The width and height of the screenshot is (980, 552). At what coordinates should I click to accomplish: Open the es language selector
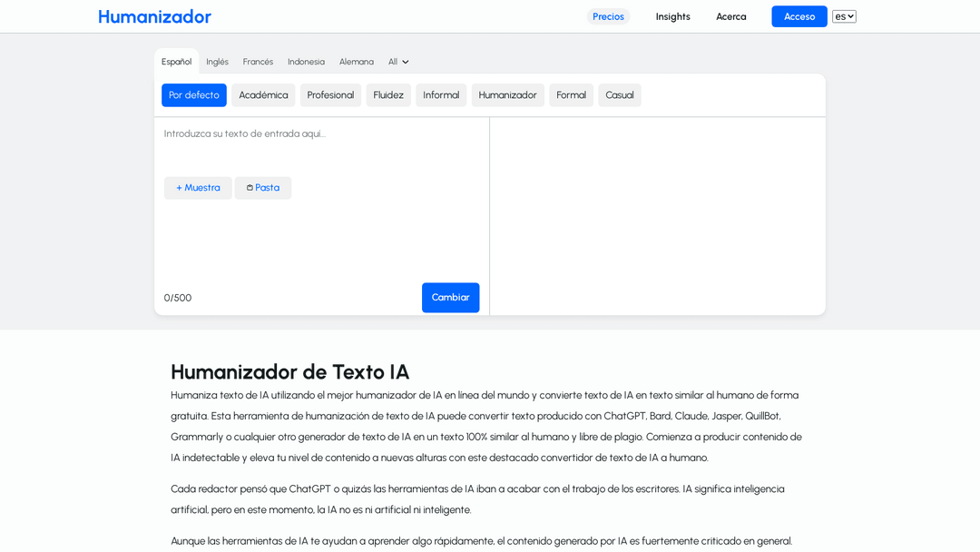click(x=844, y=17)
